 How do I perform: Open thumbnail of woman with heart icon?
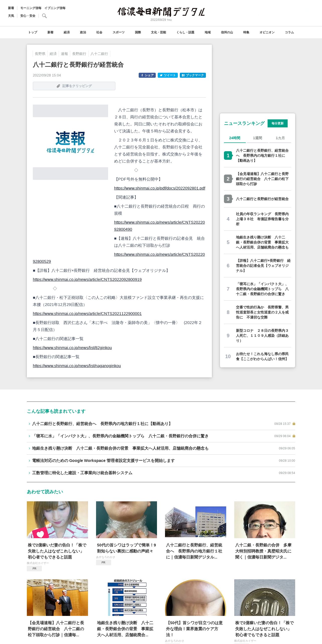57,520
